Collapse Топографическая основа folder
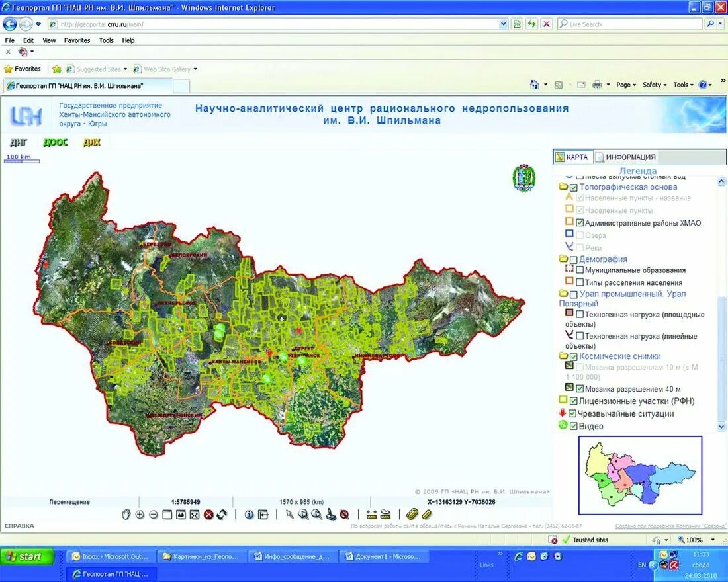 (563, 187)
